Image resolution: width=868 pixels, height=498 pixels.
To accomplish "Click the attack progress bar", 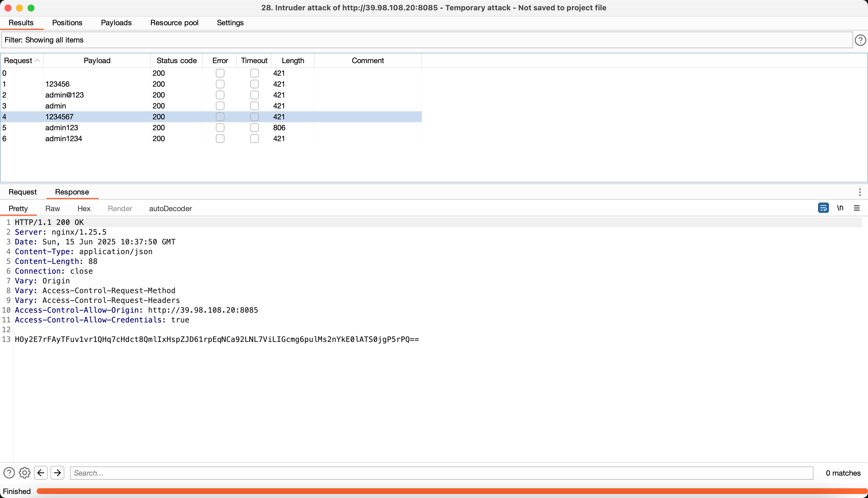I will pos(452,491).
